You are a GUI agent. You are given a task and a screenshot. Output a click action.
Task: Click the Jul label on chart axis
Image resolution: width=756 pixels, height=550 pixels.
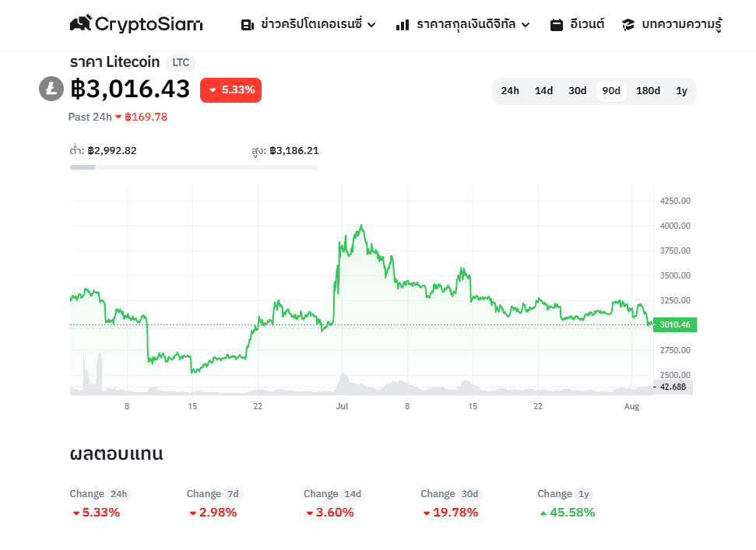pyautogui.click(x=342, y=407)
